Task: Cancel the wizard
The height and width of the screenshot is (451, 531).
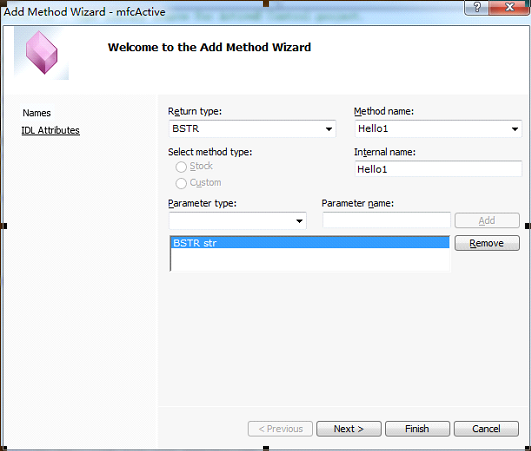Action: pos(486,429)
